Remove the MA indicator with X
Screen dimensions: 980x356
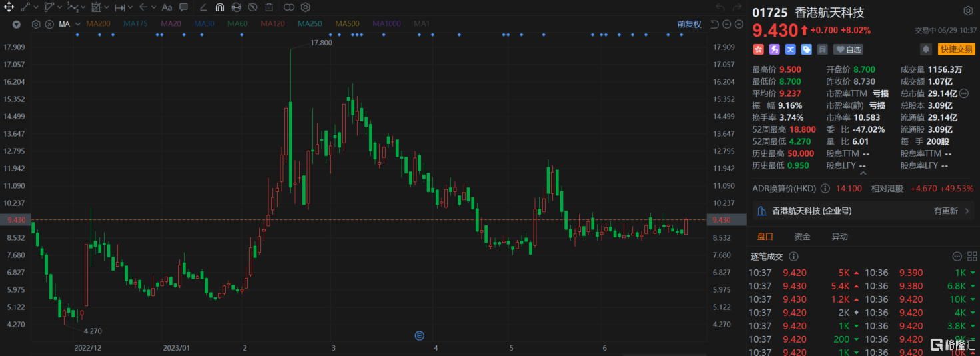pos(49,24)
